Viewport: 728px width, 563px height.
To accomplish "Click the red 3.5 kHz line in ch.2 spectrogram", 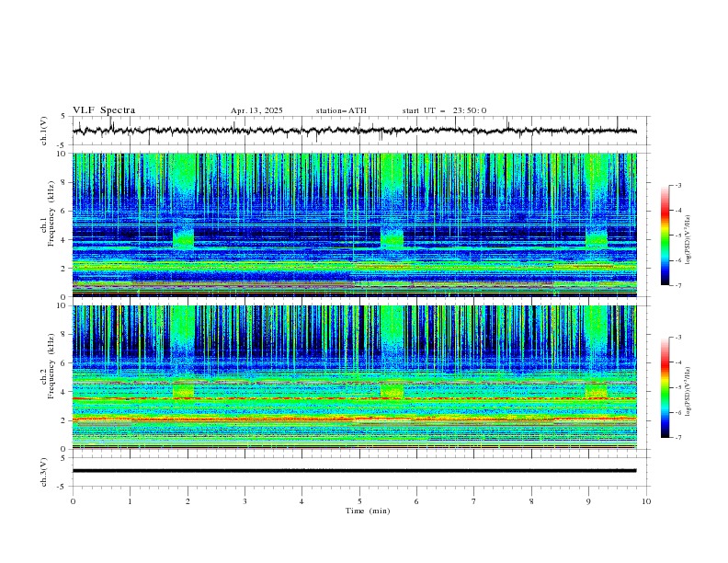I will click(354, 398).
